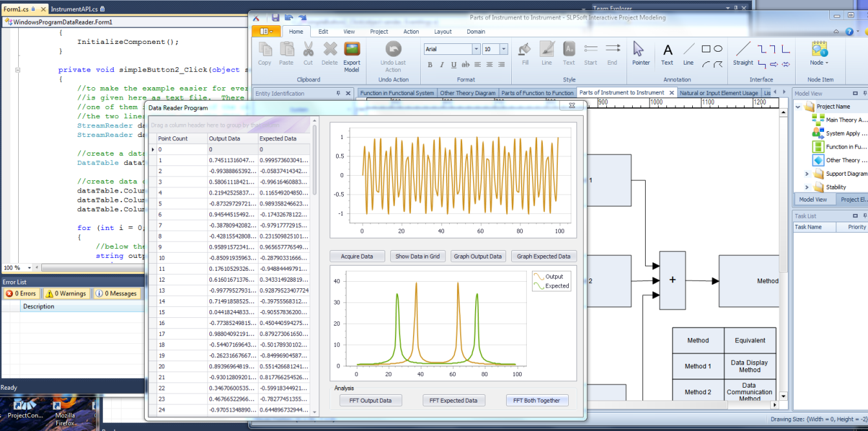Viewport: 868px width, 431px height.
Task: Click the Output Data column header
Action: click(x=232, y=138)
